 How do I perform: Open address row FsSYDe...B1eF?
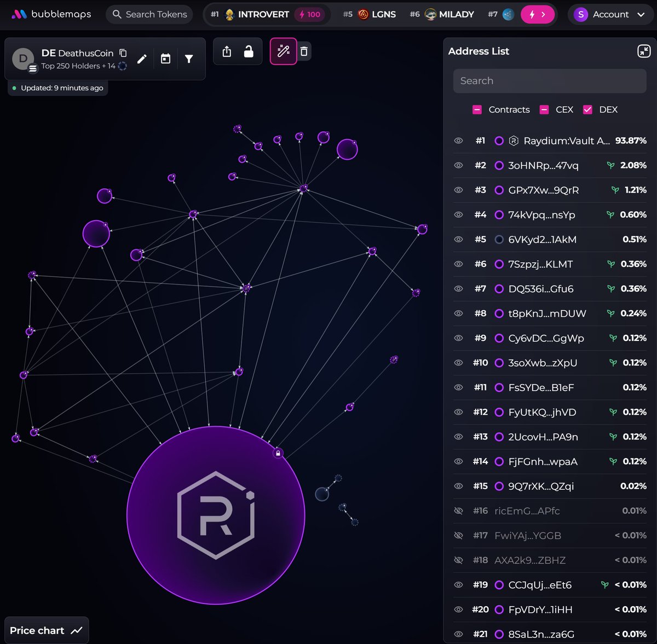pos(550,387)
